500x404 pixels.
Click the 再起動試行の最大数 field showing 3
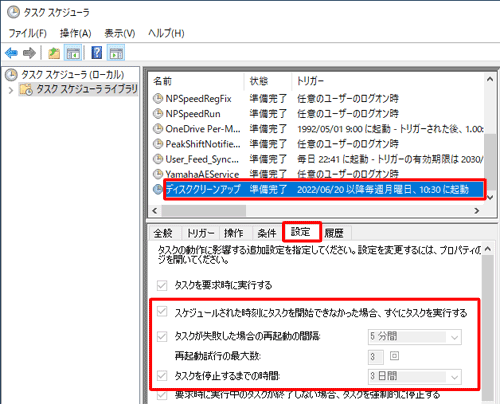[x=376, y=357]
